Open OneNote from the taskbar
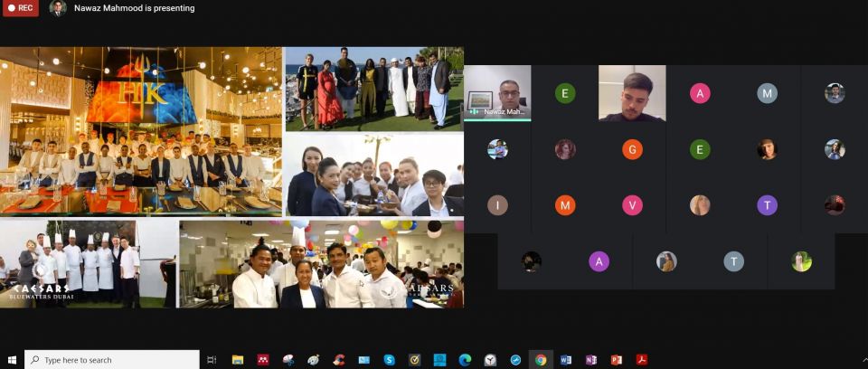 tap(591, 359)
